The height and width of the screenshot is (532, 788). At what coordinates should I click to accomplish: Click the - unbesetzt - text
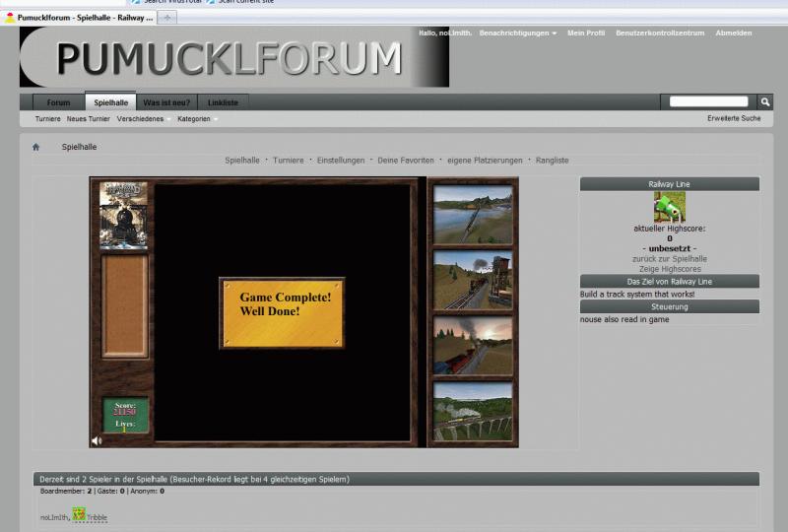pos(670,248)
